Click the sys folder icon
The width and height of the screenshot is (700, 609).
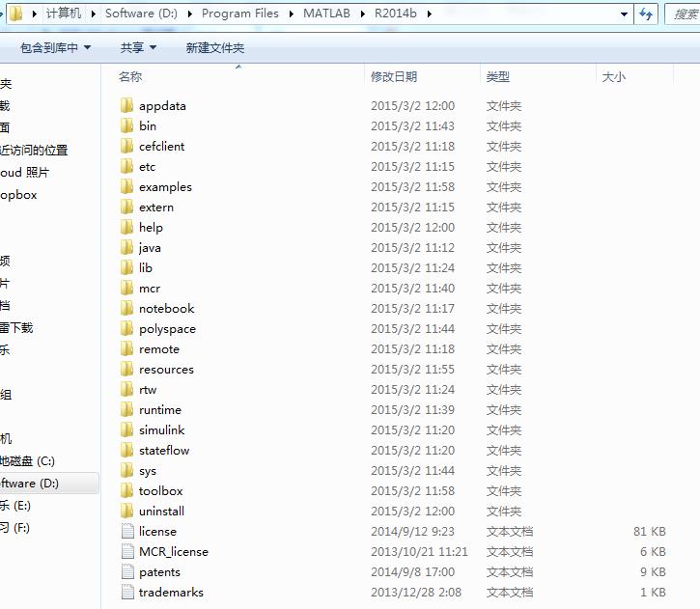127,471
